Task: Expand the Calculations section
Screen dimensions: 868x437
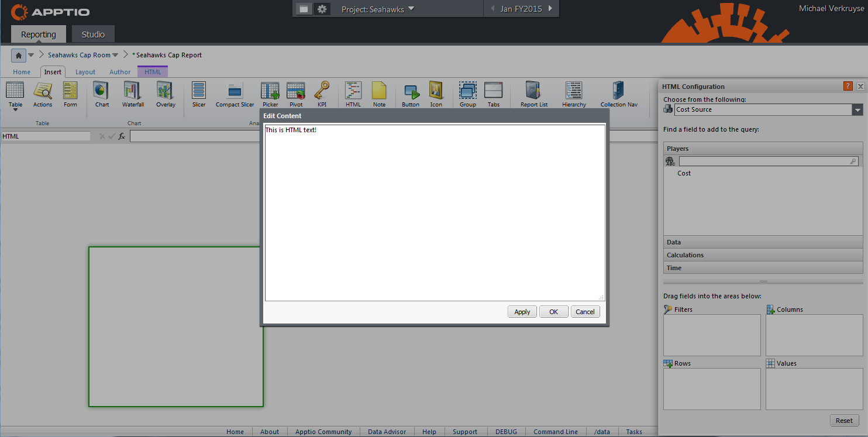Action: [x=763, y=255]
